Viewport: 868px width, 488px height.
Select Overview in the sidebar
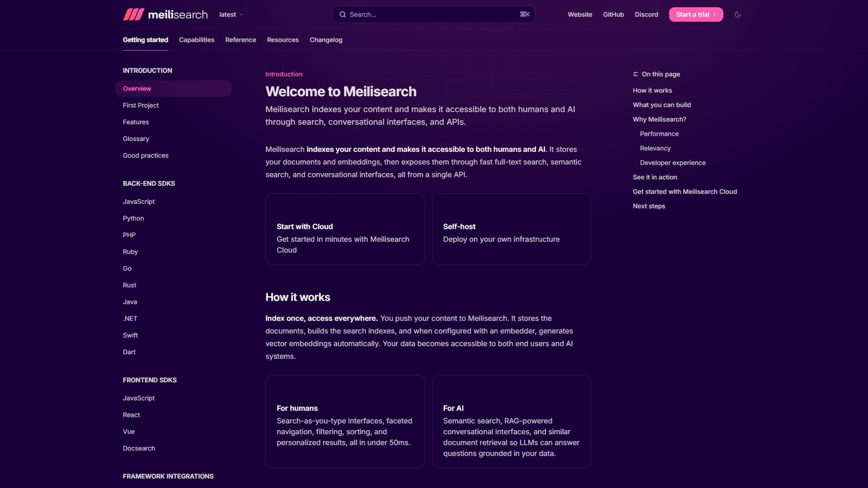[173, 89]
